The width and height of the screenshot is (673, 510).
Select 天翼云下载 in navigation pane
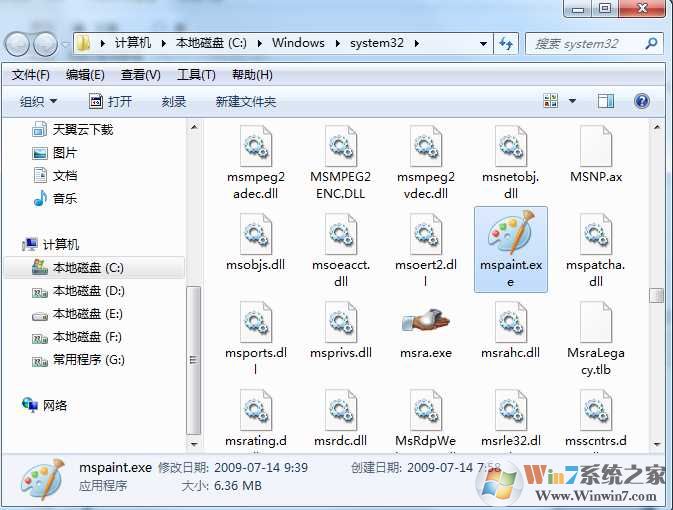click(73, 129)
